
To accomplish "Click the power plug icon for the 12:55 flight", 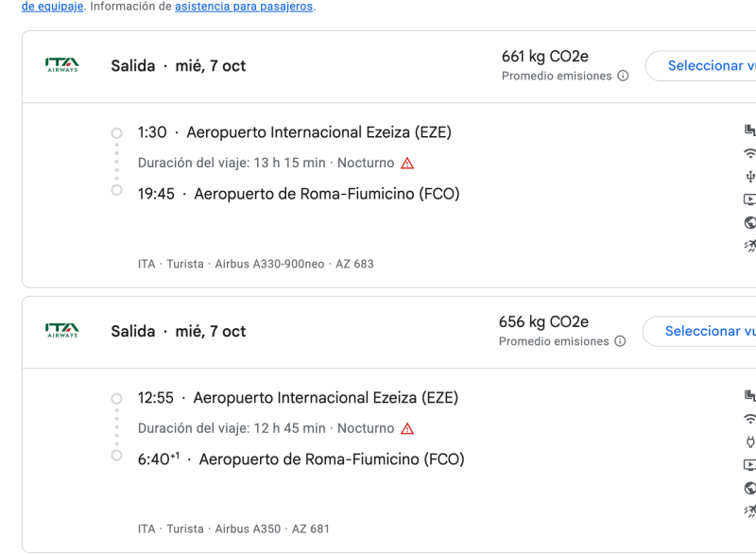I will pos(750,441).
